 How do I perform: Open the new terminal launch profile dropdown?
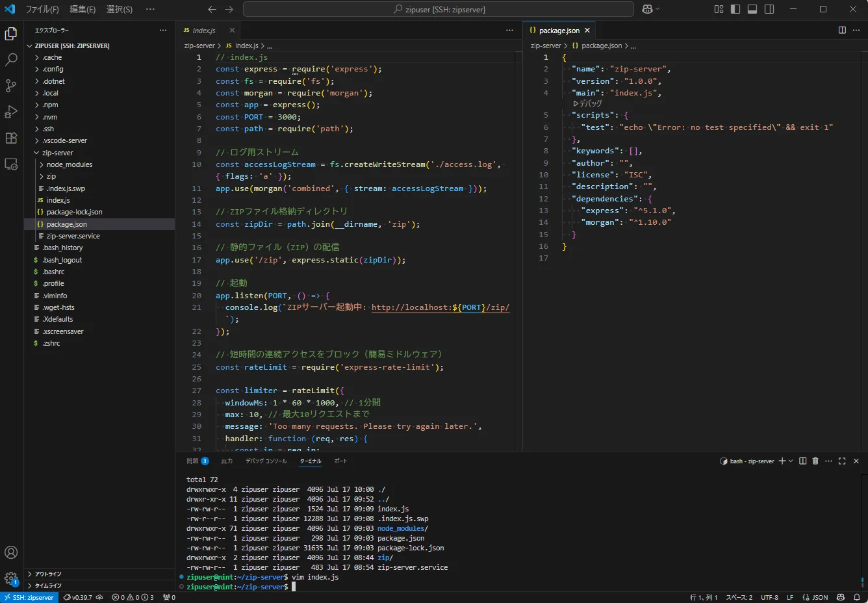pos(791,461)
